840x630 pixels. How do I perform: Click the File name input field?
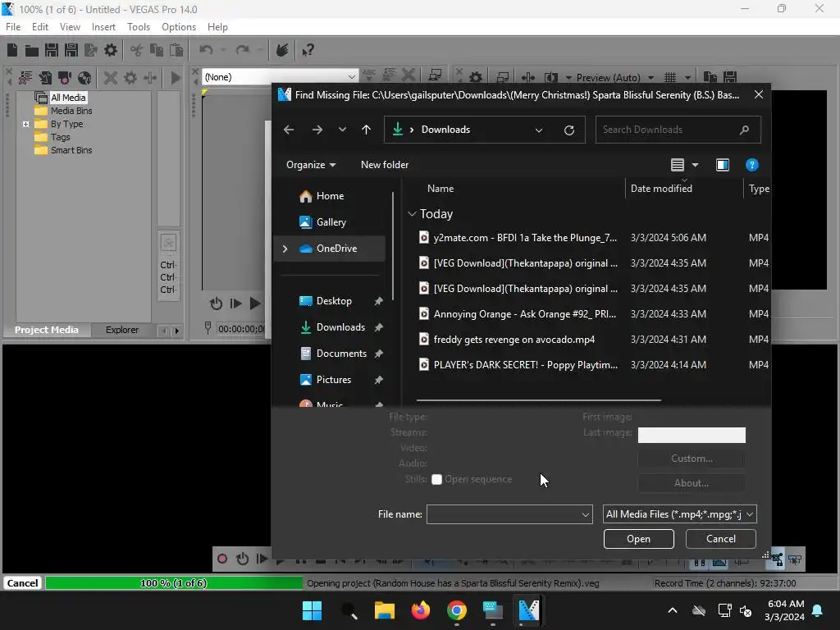tap(509, 514)
